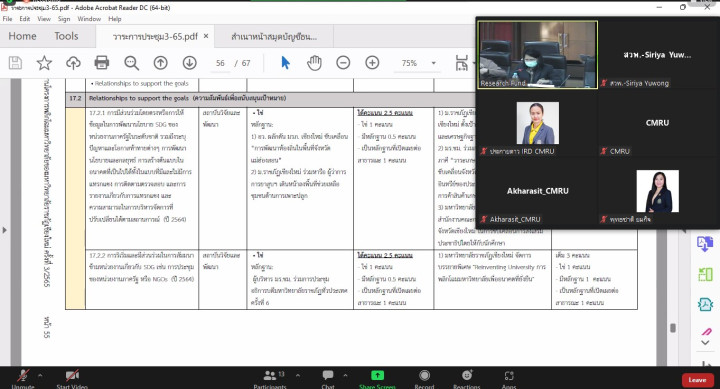720x389 pixels.
Task: Switch to the Tools tab
Action: tap(66, 36)
